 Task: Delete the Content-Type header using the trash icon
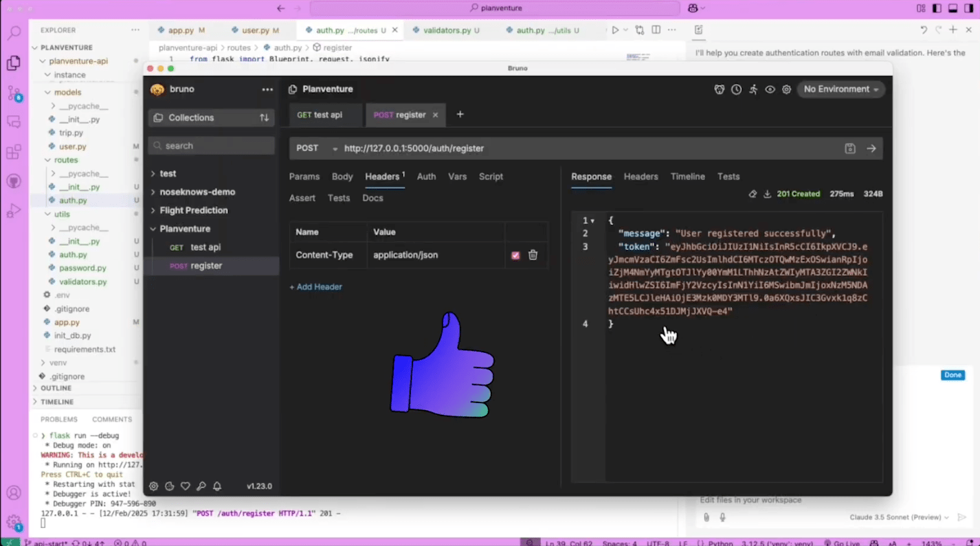pyautogui.click(x=533, y=255)
